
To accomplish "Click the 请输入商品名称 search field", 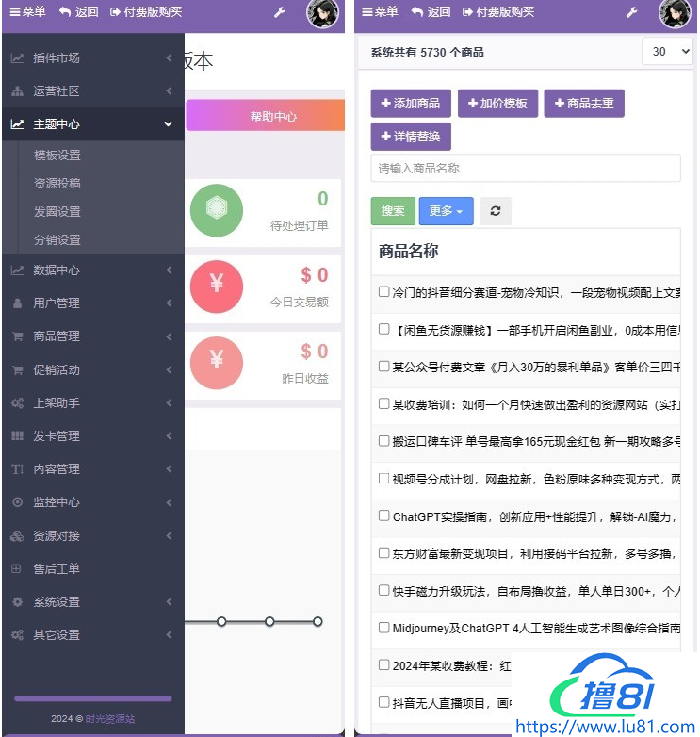I will click(x=525, y=169).
